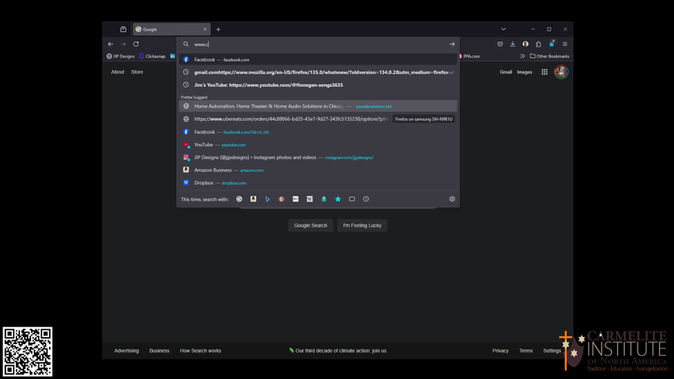Search this time with DuckDuckGo icon
The image size is (674, 379).
[x=281, y=199]
